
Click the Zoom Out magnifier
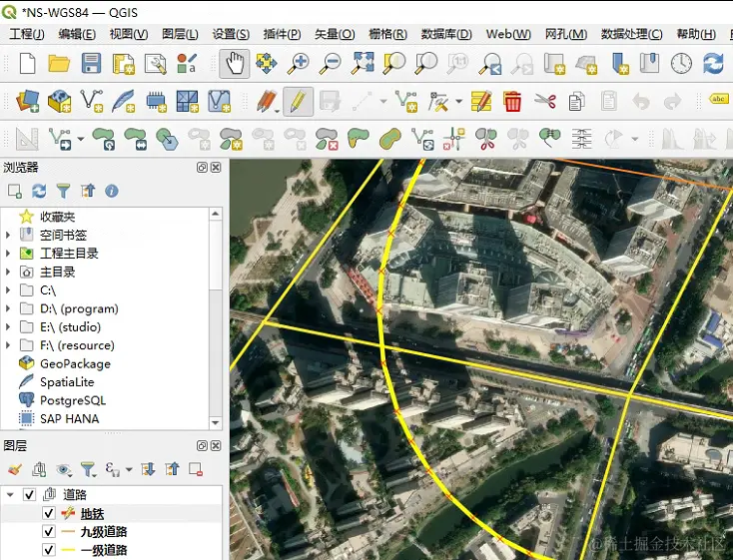coord(330,63)
